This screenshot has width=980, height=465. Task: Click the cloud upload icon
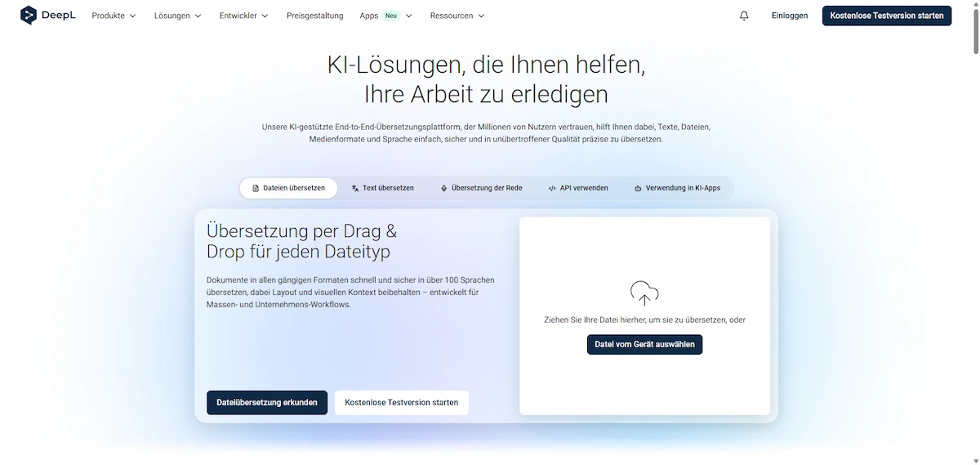[x=644, y=293]
